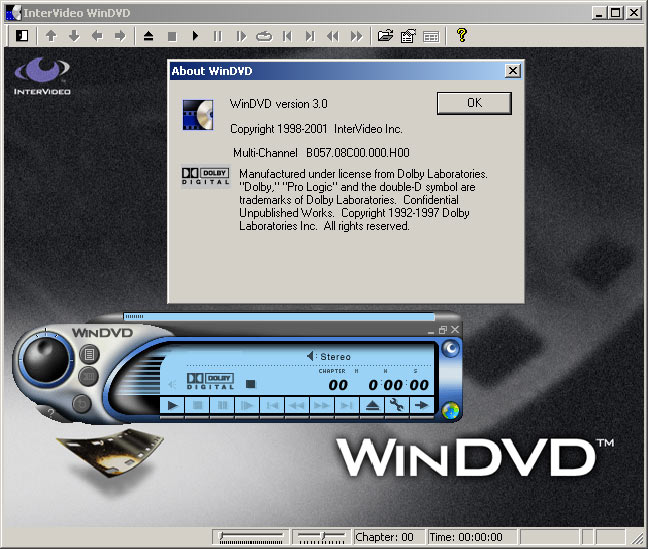648x549 pixels.
Task: Jump to next chapter in top toolbar
Action: coord(310,36)
